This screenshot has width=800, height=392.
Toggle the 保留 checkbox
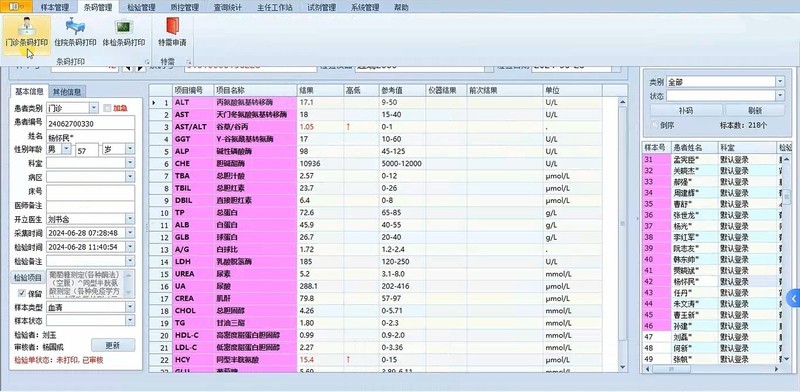[x=21, y=293]
